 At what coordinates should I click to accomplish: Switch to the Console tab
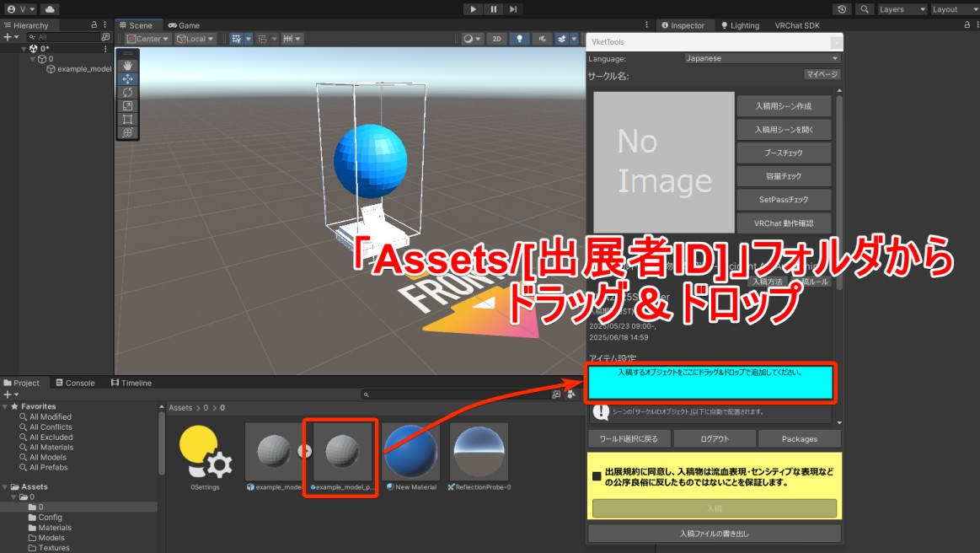tap(75, 383)
